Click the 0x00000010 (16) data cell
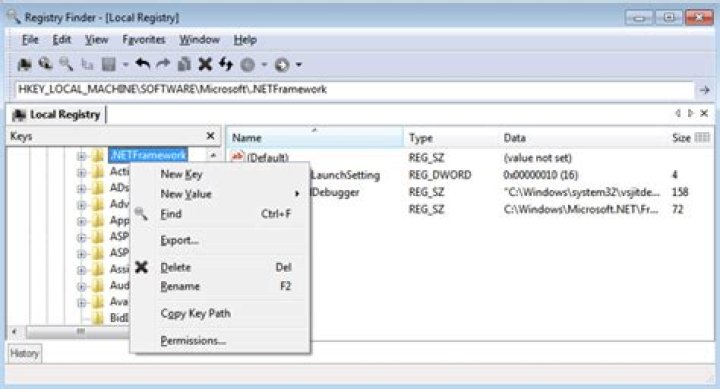Viewport: 720px width, 389px height. click(540, 175)
